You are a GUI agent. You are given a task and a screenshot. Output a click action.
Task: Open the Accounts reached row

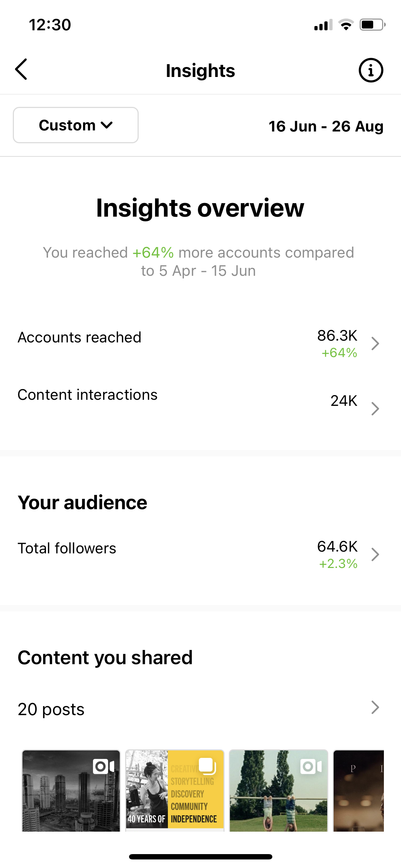(x=79, y=337)
